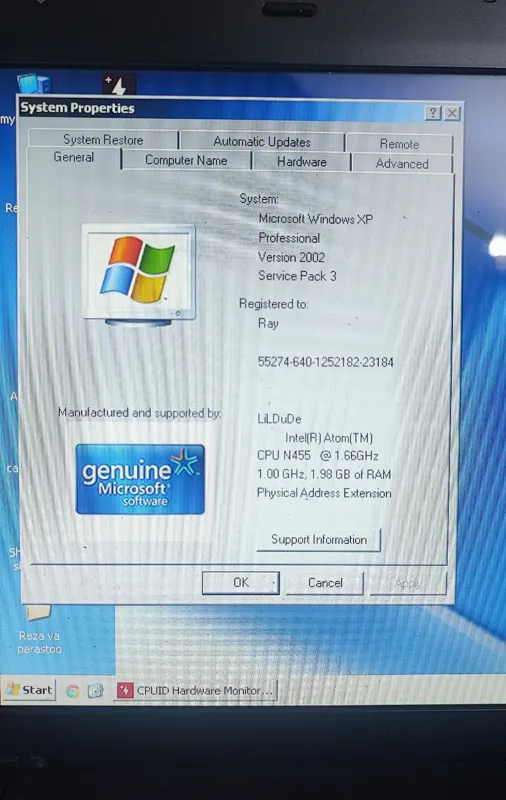The width and height of the screenshot is (506, 800).
Task: Launch Chrome from the quick launch bar
Action: (72, 691)
